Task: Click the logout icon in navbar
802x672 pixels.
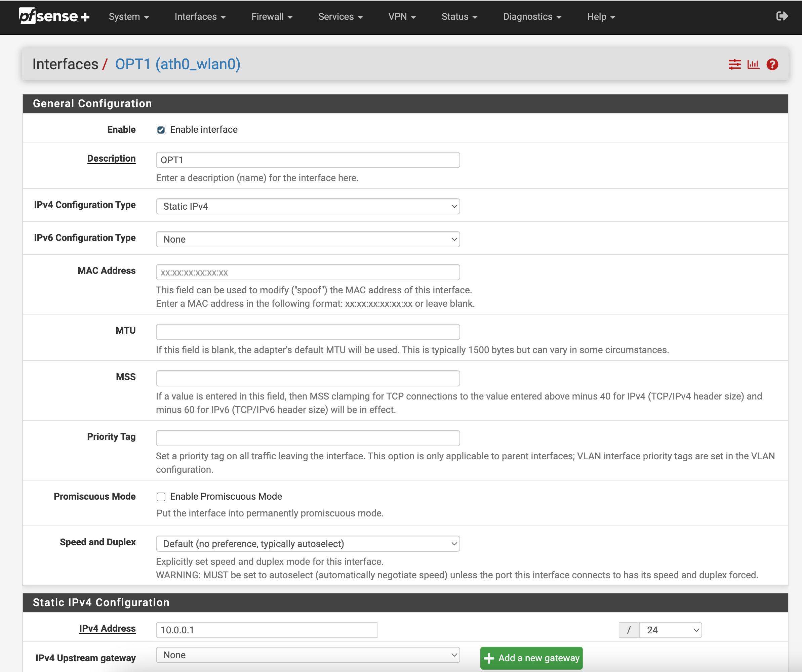Action: click(782, 16)
